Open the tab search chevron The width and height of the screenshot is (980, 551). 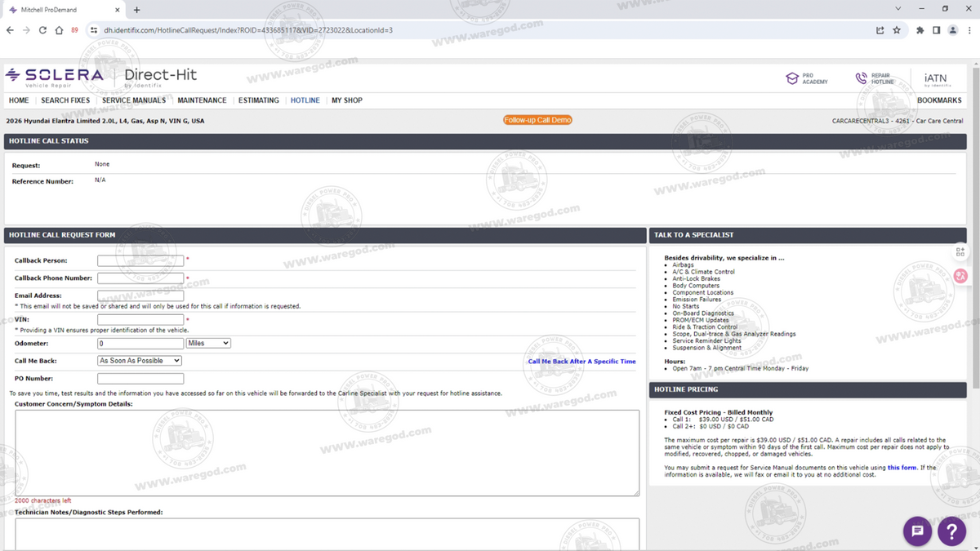[898, 9]
